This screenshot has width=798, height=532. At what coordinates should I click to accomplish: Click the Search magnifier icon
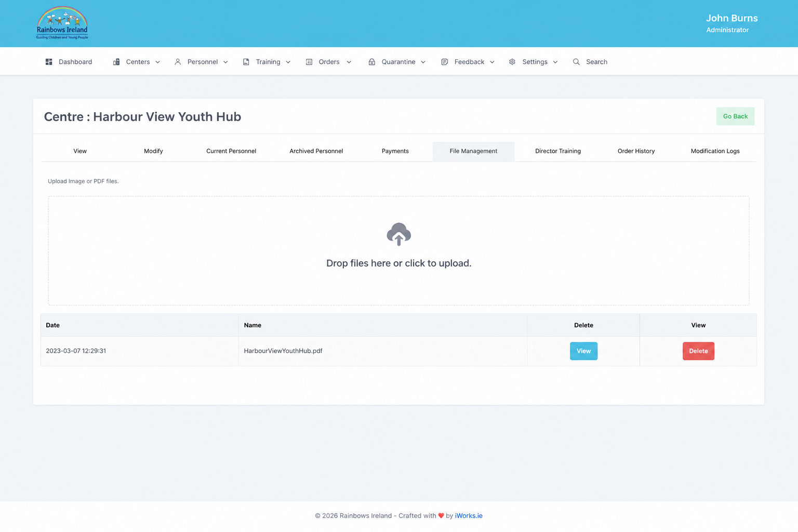(x=576, y=62)
